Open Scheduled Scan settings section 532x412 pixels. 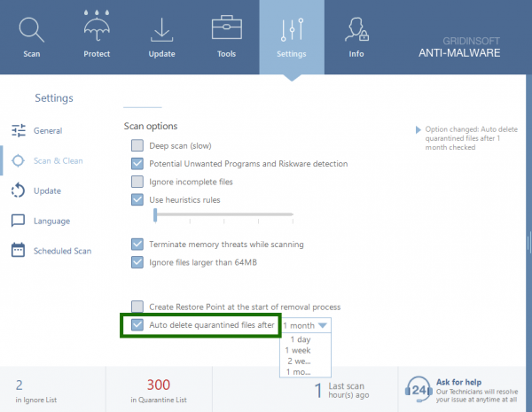pos(62,251)
